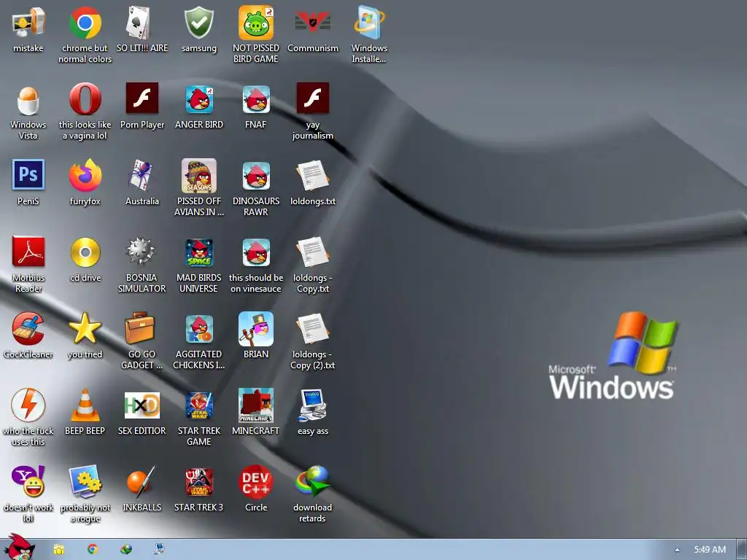Launch the 'DINOSAURS RAWR' icon
747x560 pixels.
click(256, 176)
